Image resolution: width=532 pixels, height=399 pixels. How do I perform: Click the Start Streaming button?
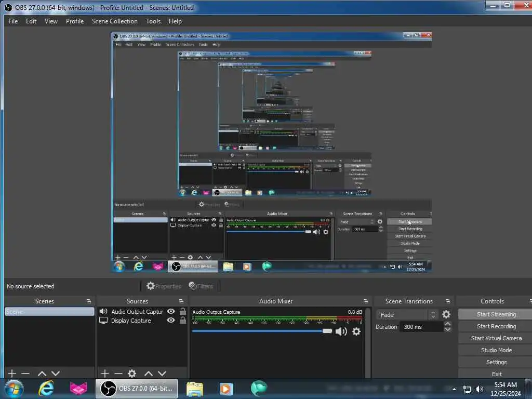coord(496,314)
